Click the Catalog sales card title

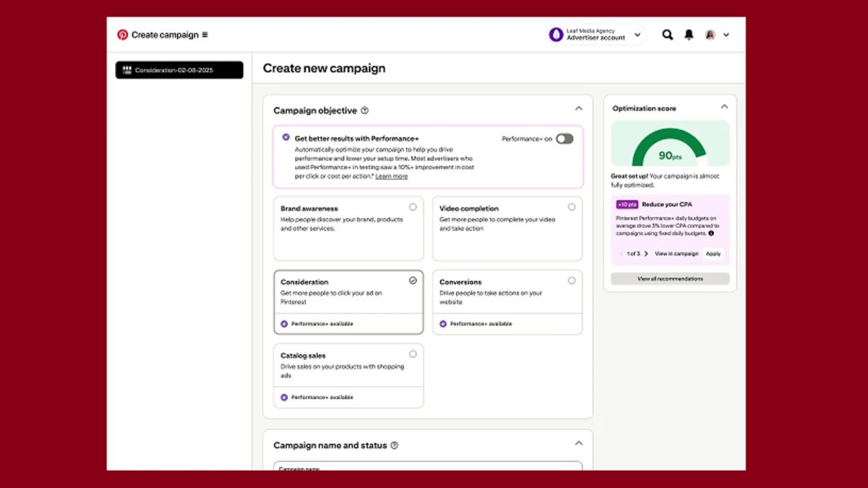[303, 356]
